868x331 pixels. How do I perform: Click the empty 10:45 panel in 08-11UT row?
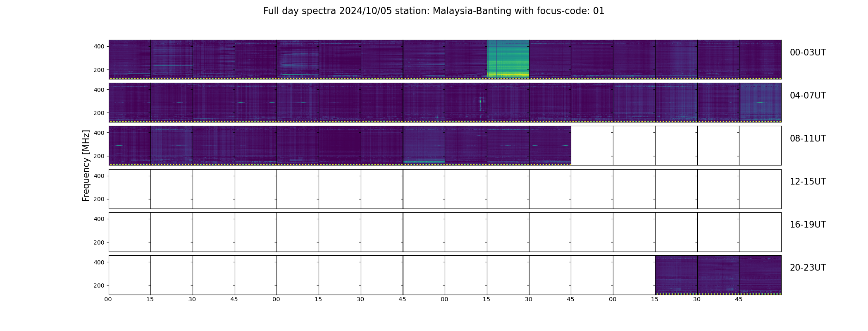point(592,146)
